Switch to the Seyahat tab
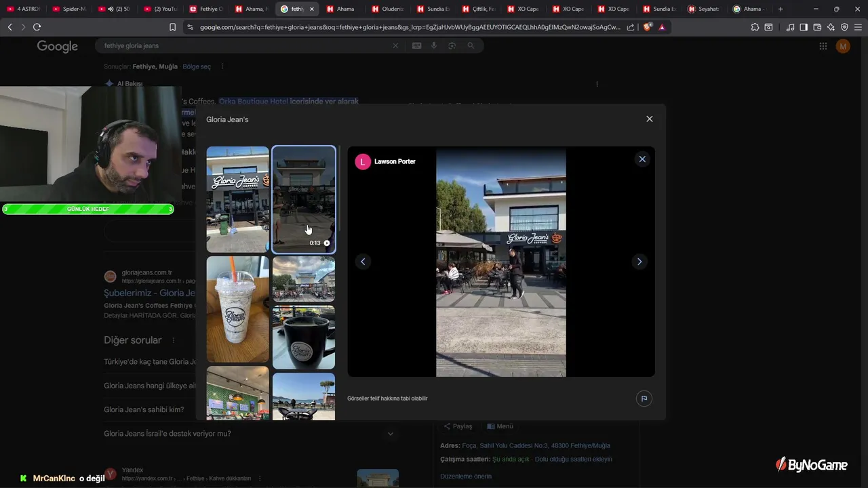 pos(704,9)
